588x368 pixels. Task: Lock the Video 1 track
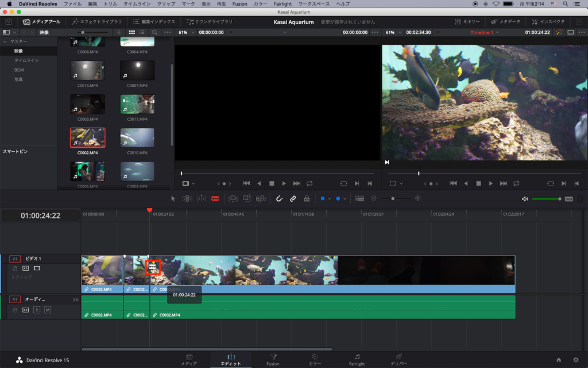[15, 268]
